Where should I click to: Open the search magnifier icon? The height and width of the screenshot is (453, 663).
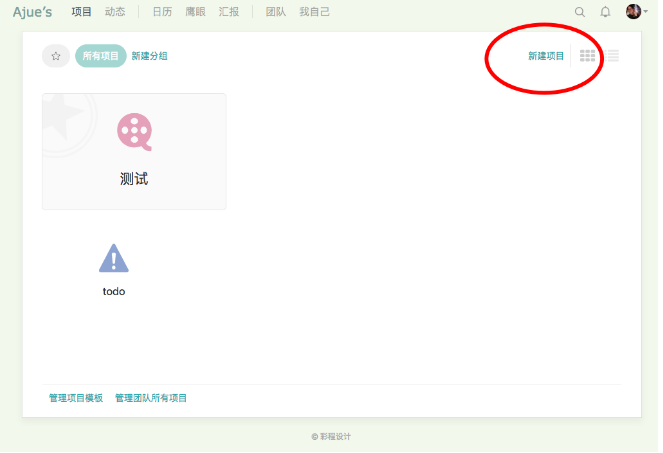[x=580, y=12]
